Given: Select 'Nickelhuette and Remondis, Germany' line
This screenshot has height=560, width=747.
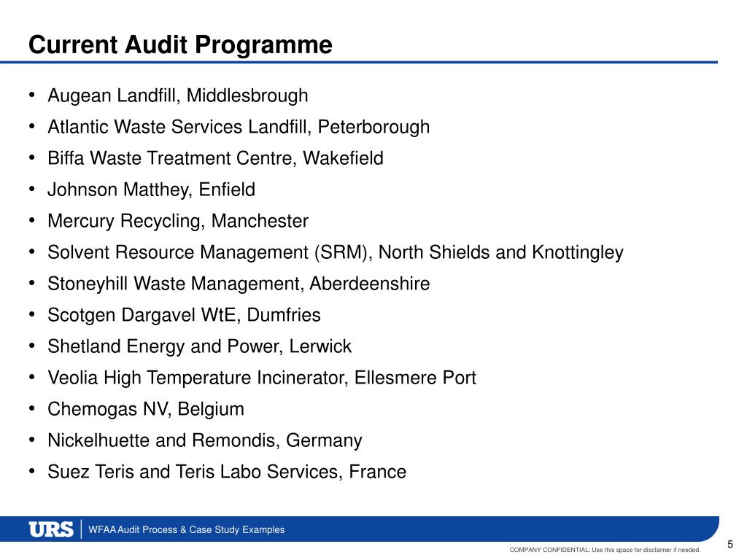Looking at the screenshot, I should click(205, 440).
